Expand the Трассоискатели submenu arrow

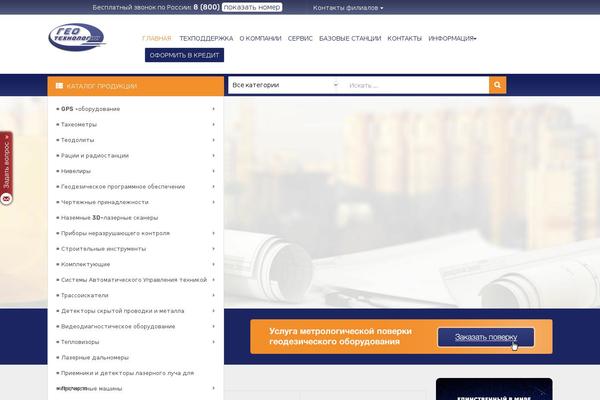pyautogui.click(x=214, y=296)
